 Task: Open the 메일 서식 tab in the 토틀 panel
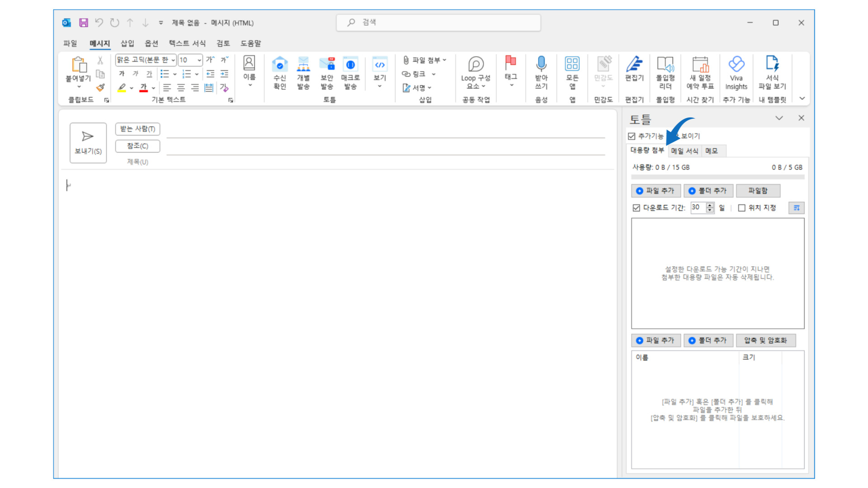684,151
